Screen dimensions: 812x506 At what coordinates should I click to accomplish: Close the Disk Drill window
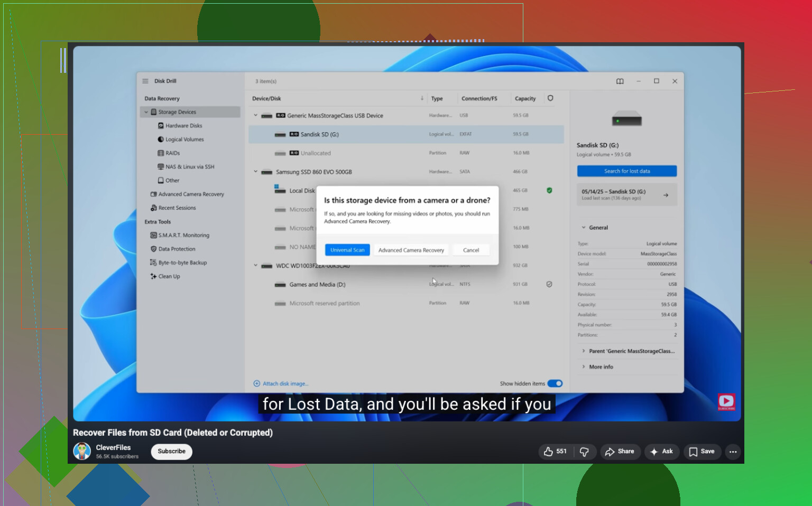[x=675, y=81]
